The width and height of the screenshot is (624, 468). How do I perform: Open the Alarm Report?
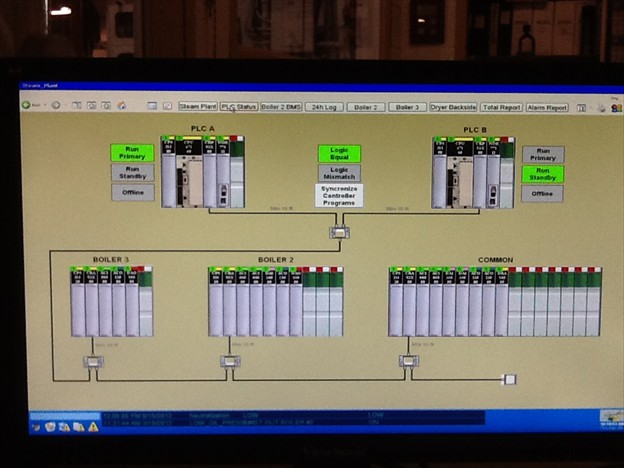(547, 107)
